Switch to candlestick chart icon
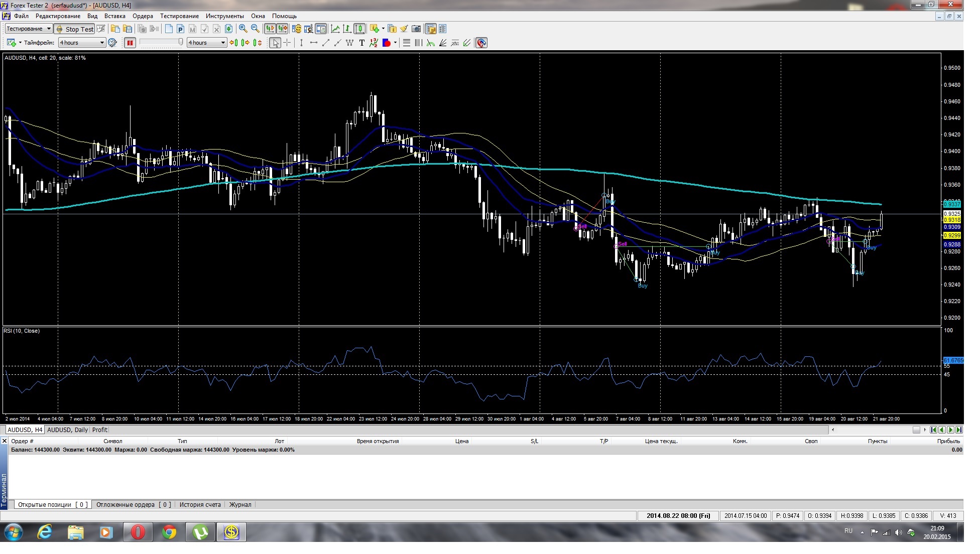 tap(358, 29)
